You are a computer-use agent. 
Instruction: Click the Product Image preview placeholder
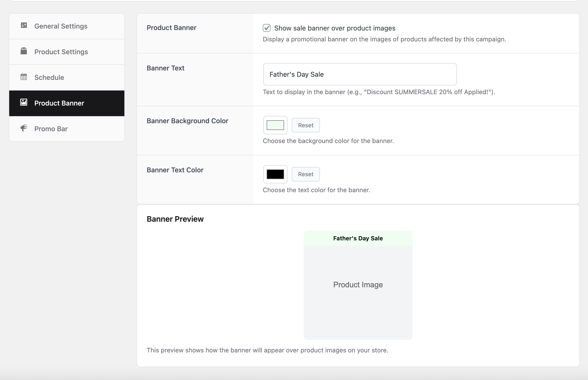(358, 285)
